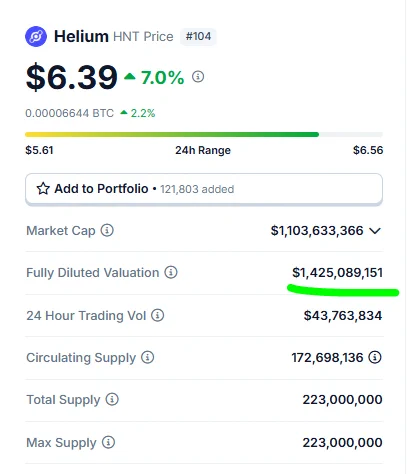Select the #104 rank badge
The width and height of the screenshot is (408, 474).
(198, 36)
